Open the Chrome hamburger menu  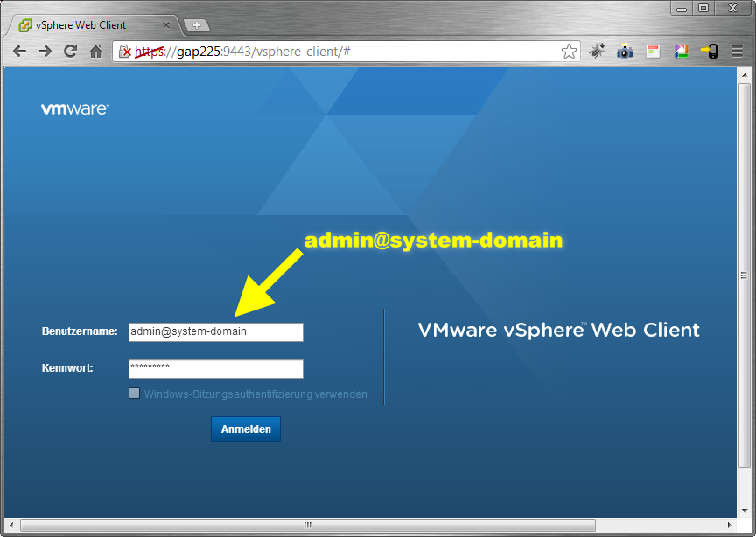click(738, 52)
